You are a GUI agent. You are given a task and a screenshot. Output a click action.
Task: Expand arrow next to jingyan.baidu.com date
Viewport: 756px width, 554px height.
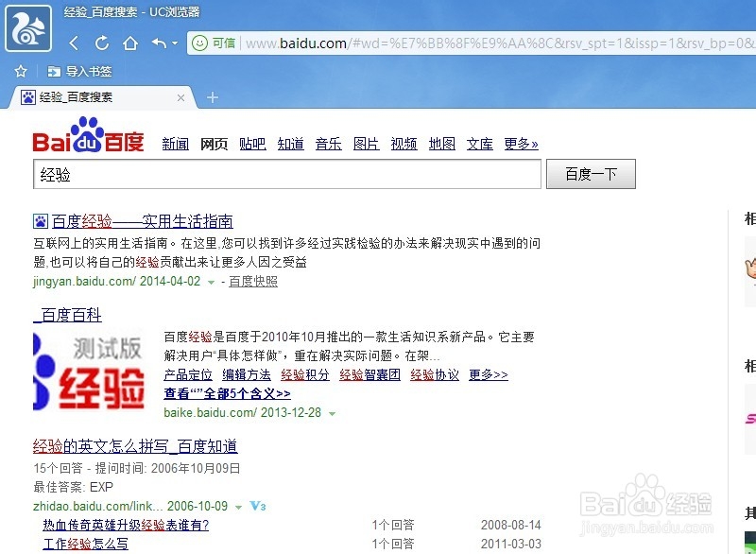click(x=211, y=282)
